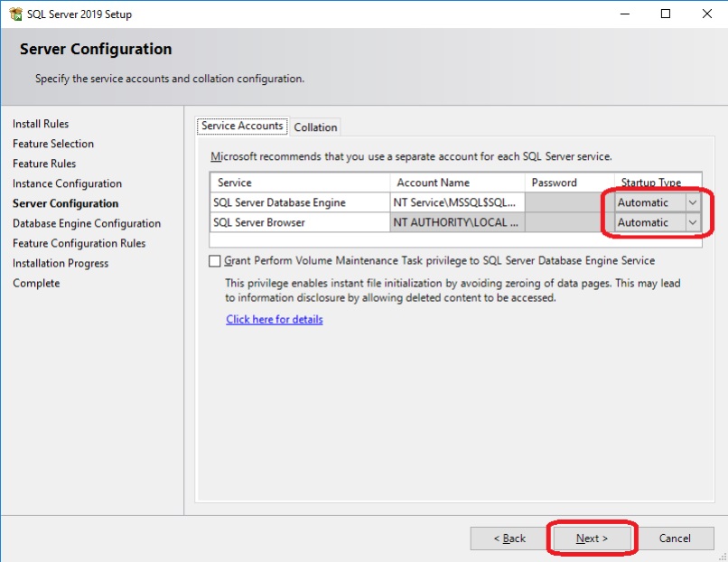Click Account Name field for Database Engine
The image size is (728, 562).
click(457, 202)
